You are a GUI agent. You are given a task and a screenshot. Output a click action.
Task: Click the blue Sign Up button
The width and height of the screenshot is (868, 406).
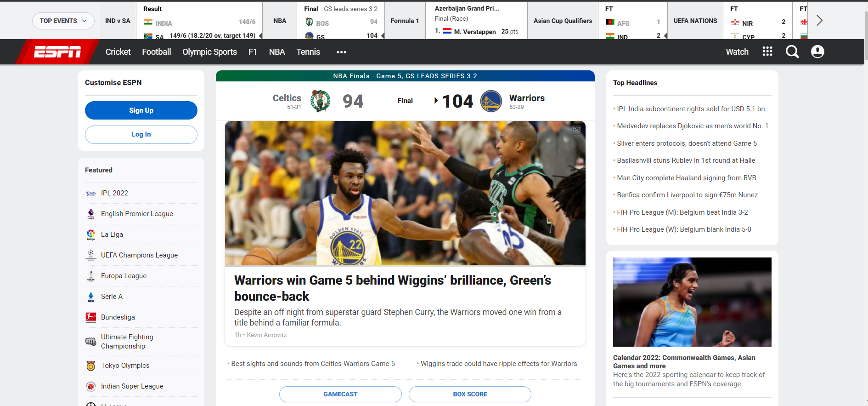pos(141,110)
